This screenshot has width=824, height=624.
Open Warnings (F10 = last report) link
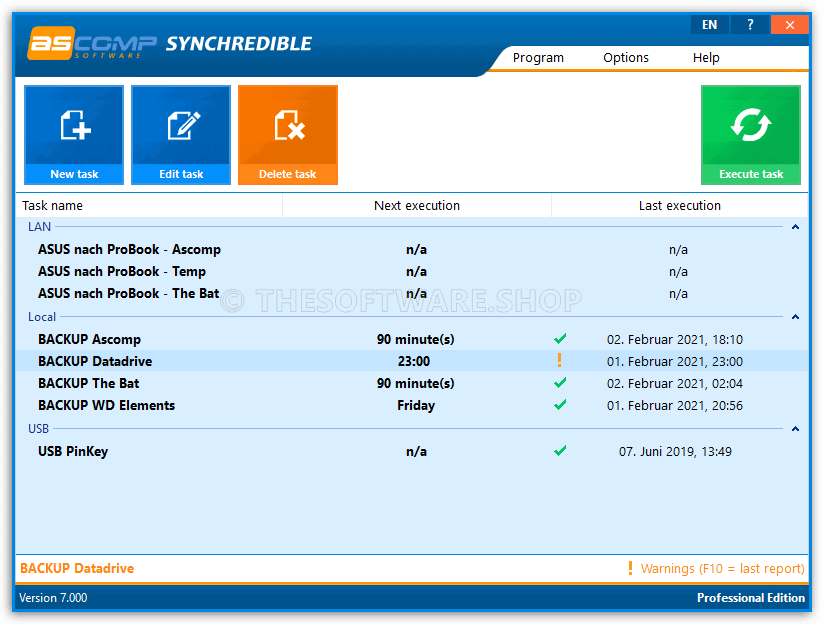pos(723,569)
